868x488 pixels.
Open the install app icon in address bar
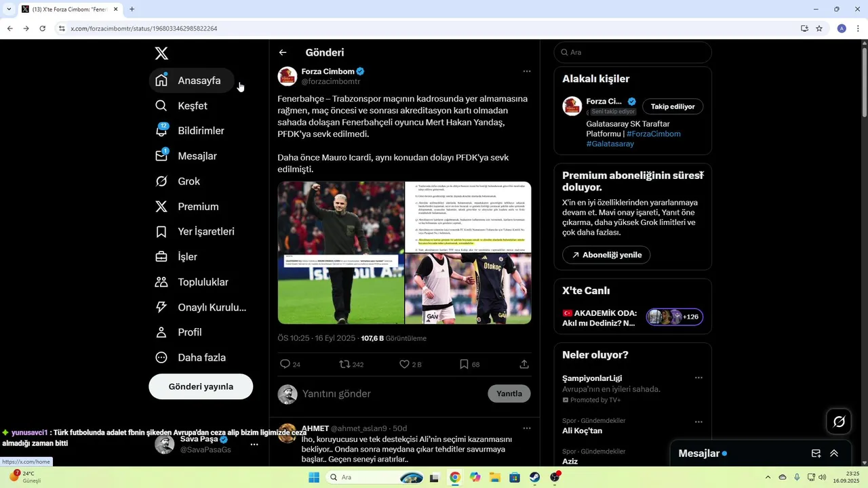tap(804, 28)
